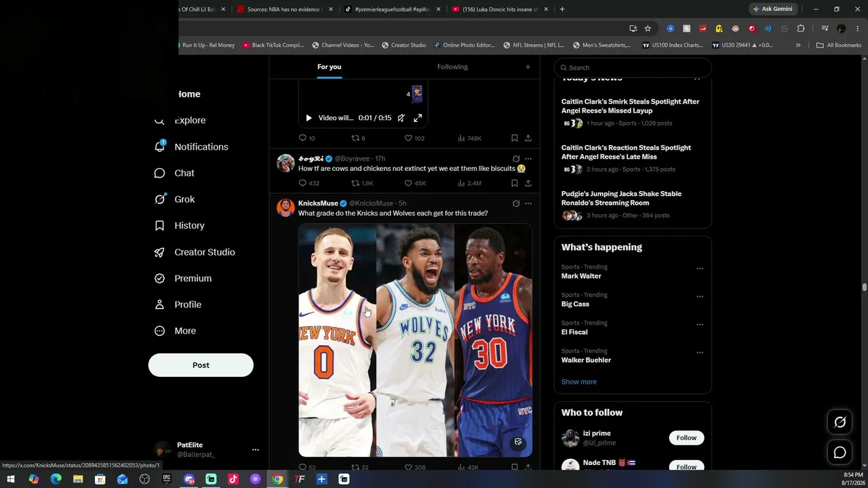
Task: Open the KnicksMuse profile avatar
Action: click(285, 207)
